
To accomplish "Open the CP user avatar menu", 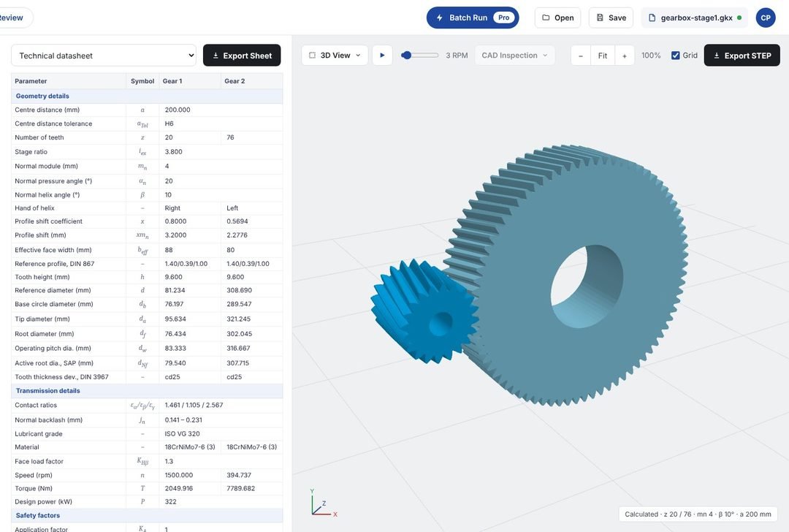I will click(x=766, y=18).
